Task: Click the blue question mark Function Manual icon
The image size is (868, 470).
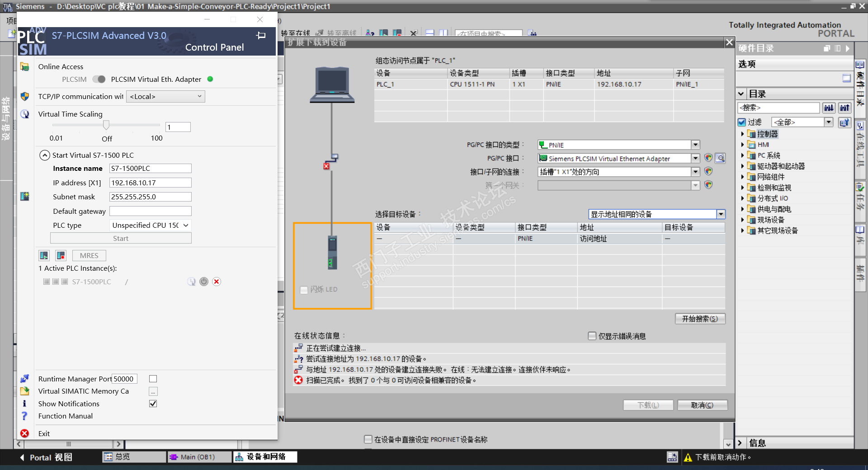Action: (x=24, y=416)
